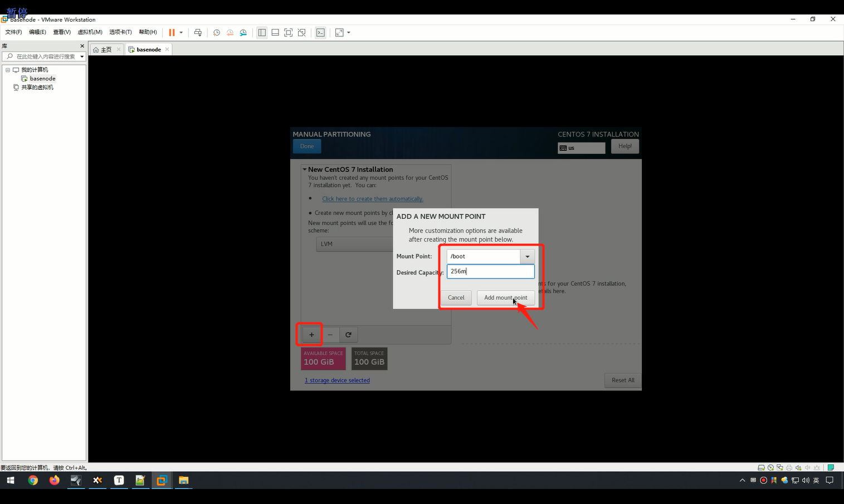
Task: Switch to Unity mode icon
Action: [302, 33]
